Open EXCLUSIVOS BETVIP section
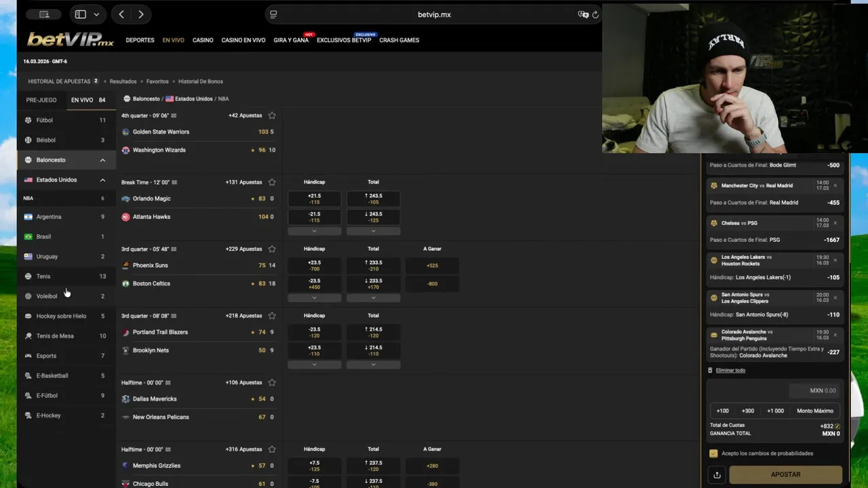Screen dimensions: 868x488 (x=344, y=40)
